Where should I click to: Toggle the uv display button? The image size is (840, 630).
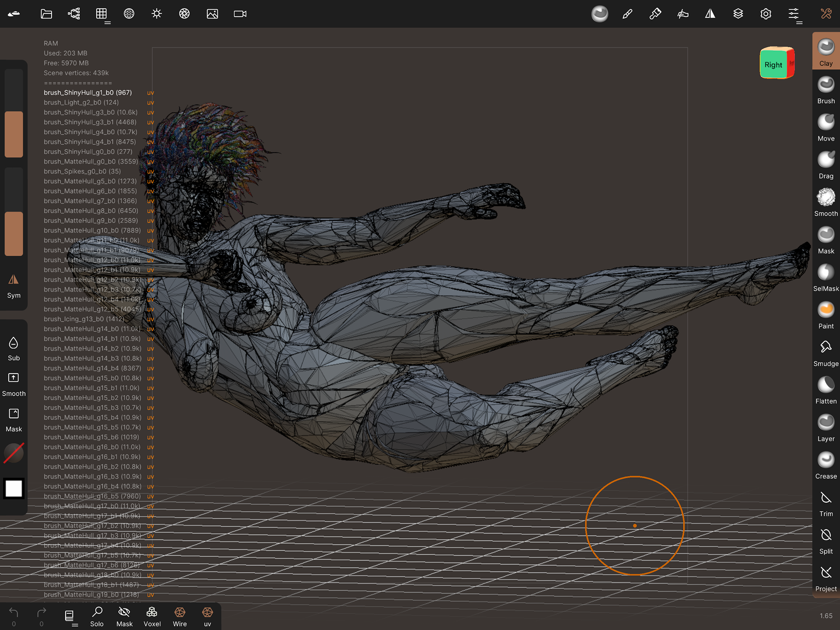(x=207, y=616)
